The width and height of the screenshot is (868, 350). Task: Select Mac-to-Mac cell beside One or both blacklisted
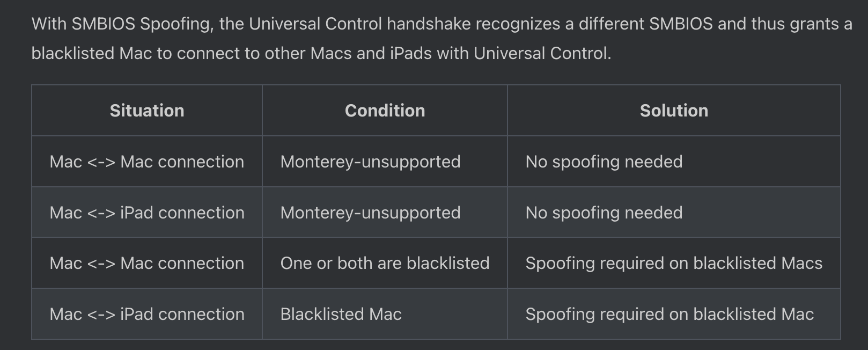[146, 263]
